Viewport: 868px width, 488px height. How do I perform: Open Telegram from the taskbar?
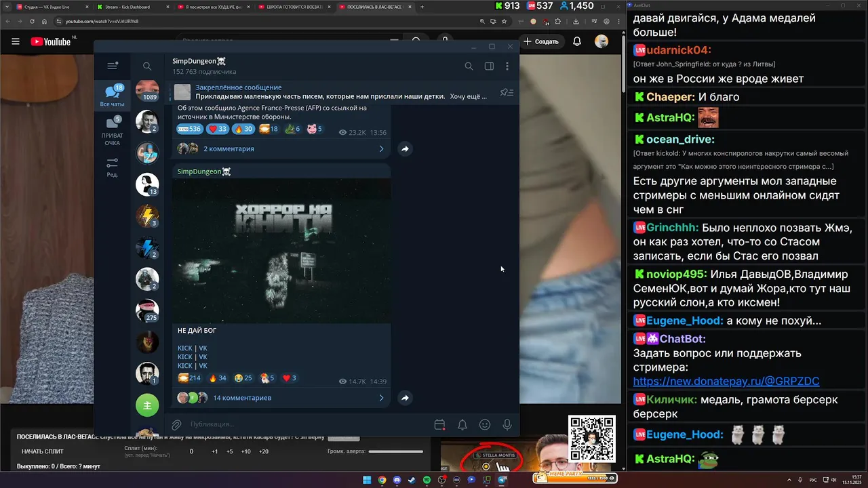coord(502,480)
